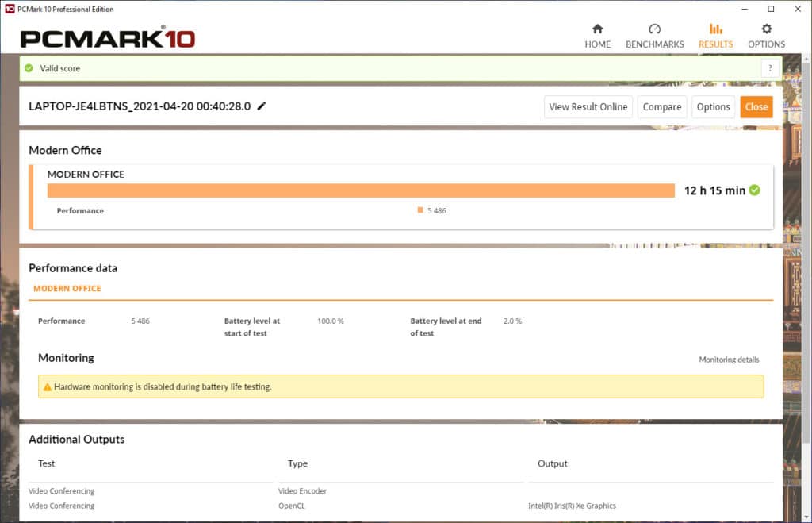Click the Battery level at start 100.0 % value
This screenshot has width=812, height=523.
(x=331, y=321)
